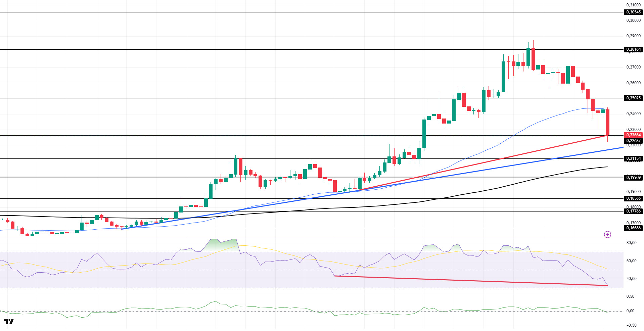This screenshot has width=644, height=331.
Task: Select the 0,30545 price level label
Action: [633, 12]
